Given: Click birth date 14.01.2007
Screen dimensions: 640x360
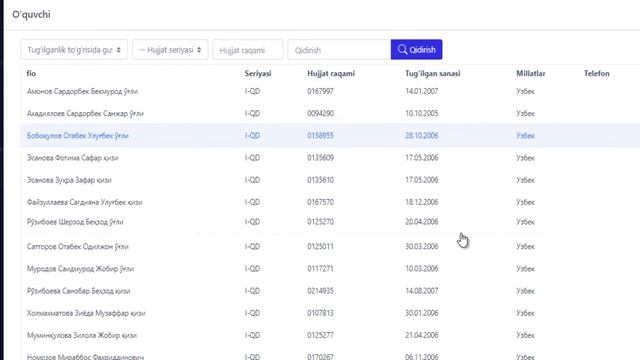Looking at the screenshot, I should click(422, 91).
